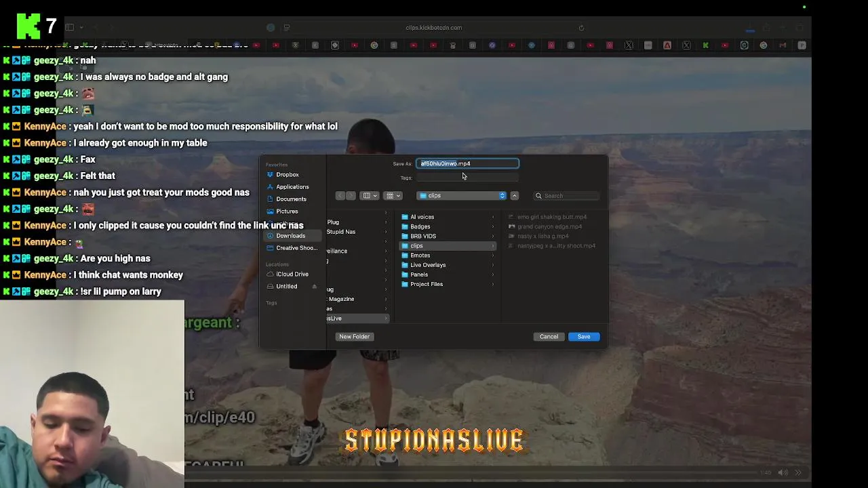The width and height of the screenshot is (868, 488).
Task: Click the clips.kickbotcdn.com address bar
Action: (434, 28)
